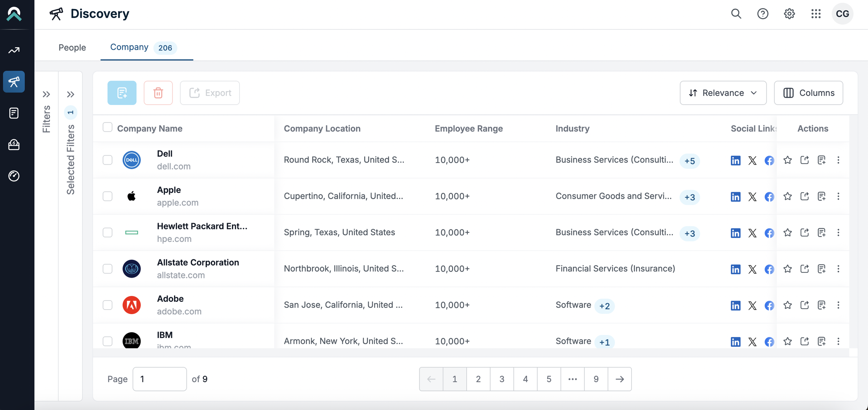
Task: Expand the Selected Filters panel
Action: point(70,94)
